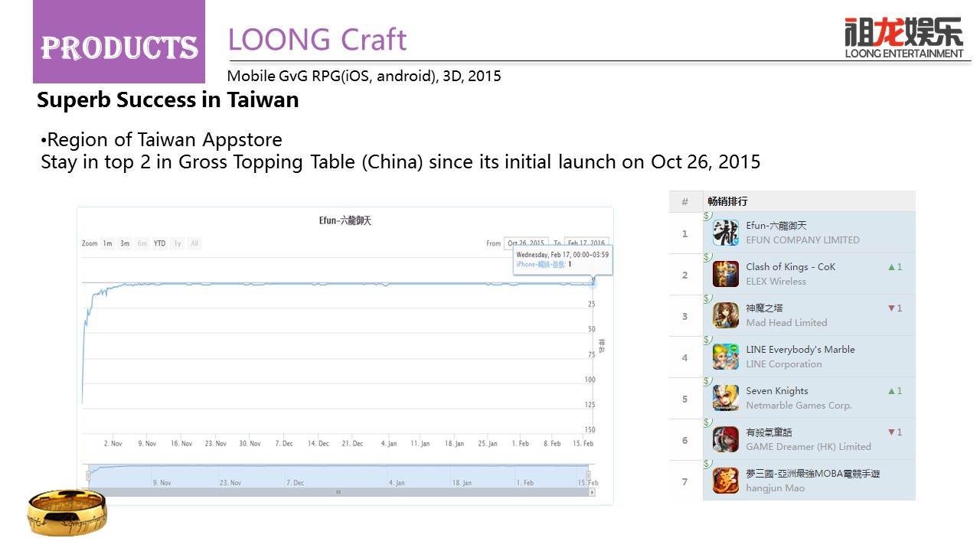Click rank number 7 in the table

685,481
